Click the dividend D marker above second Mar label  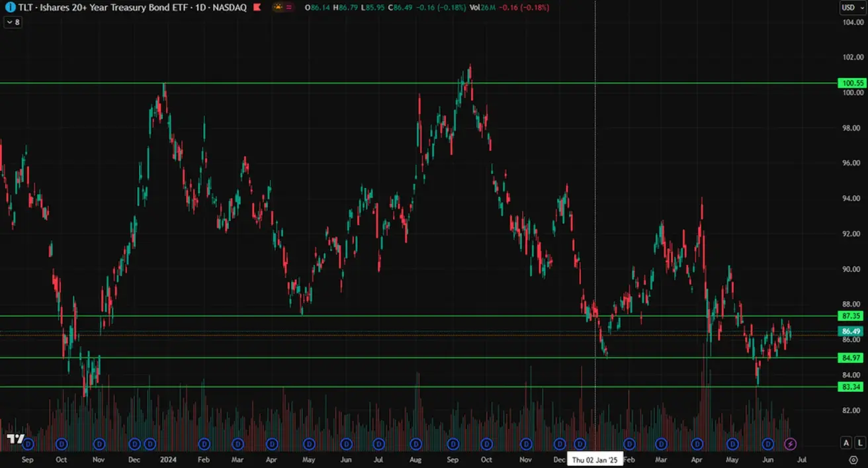(x=661, y=444)
